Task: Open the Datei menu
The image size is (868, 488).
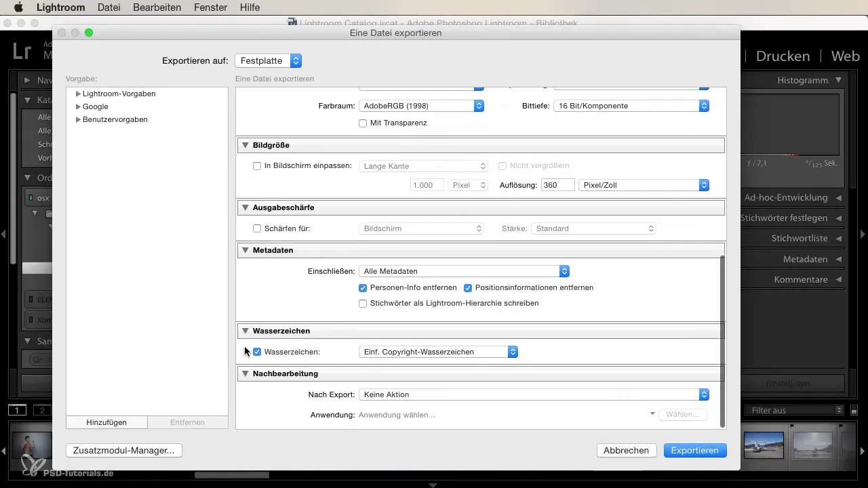Action: point(111,7)
